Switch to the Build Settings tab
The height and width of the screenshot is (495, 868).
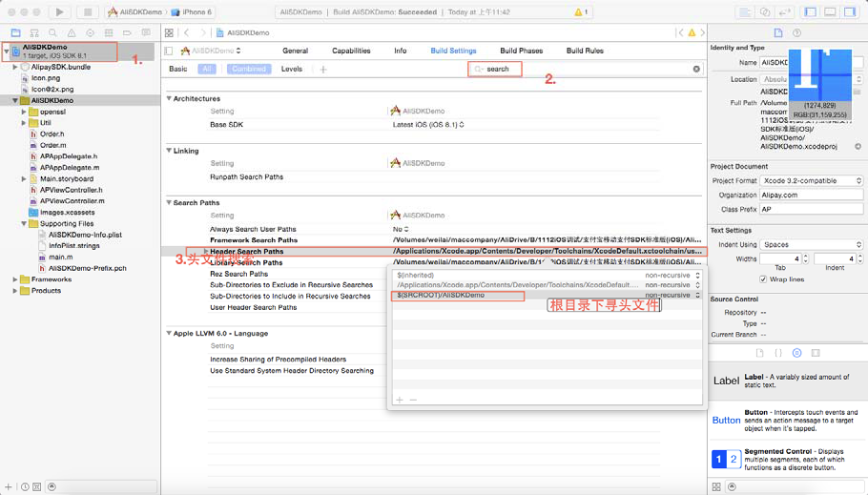click(453, 51)
